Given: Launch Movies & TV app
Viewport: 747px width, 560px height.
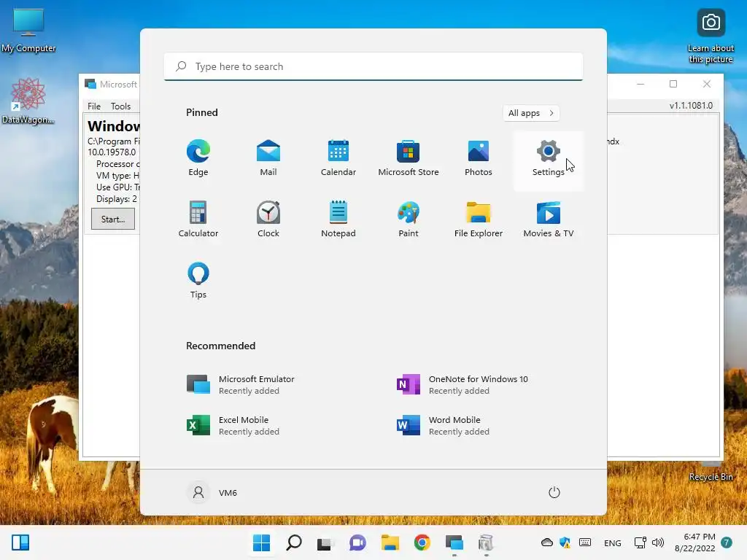Looking at the screenshot, I should click(549, 219).
